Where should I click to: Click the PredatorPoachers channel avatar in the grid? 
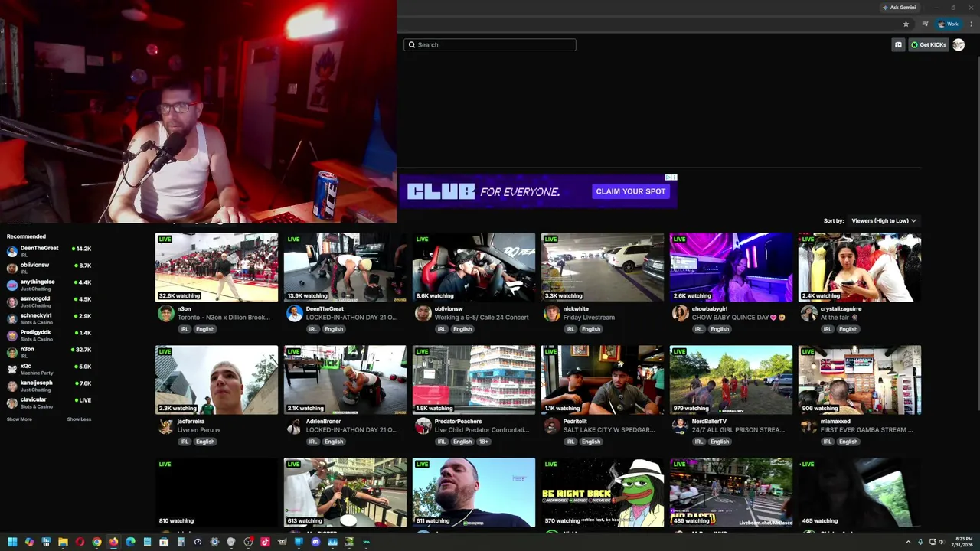423,426
